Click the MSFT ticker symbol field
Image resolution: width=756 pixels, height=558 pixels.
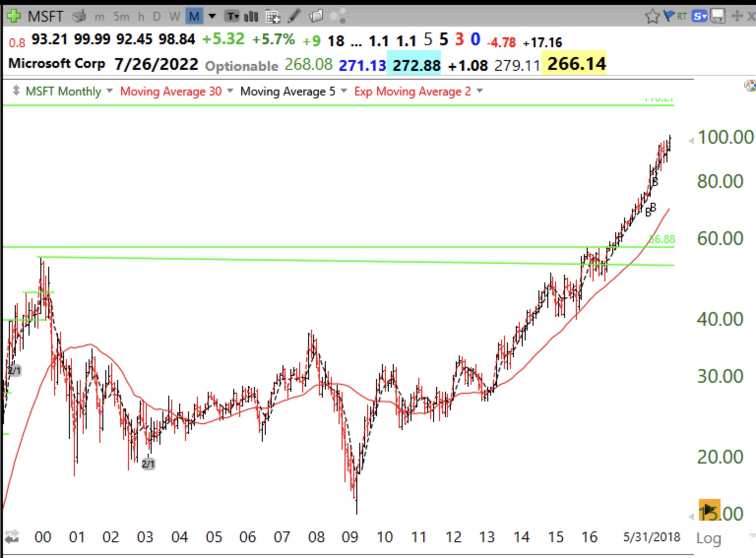click(45, 17)
